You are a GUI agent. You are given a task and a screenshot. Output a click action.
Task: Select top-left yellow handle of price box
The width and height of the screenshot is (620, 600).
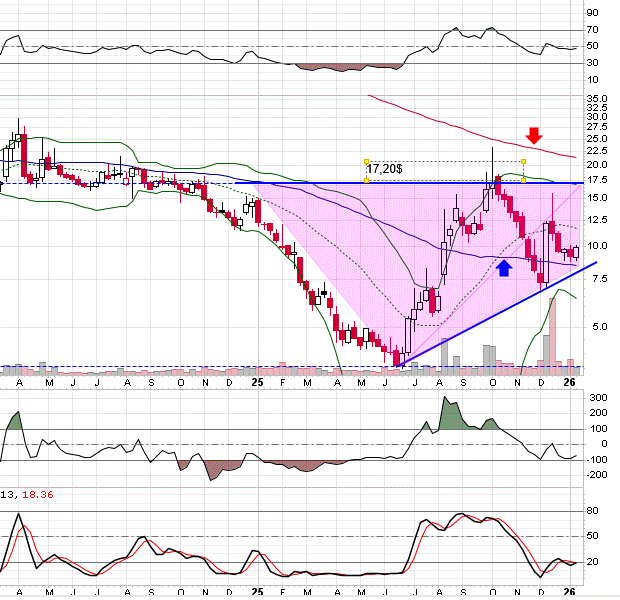coord(367,161)
